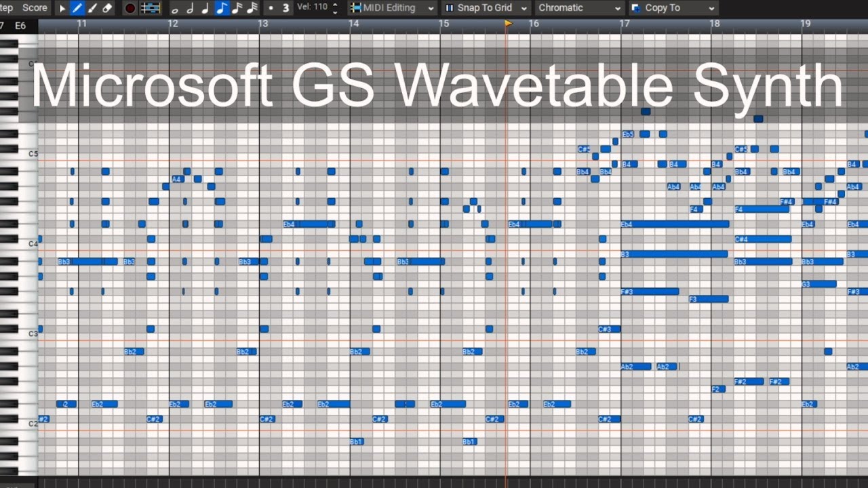Select the F3 note

[709, 299]
